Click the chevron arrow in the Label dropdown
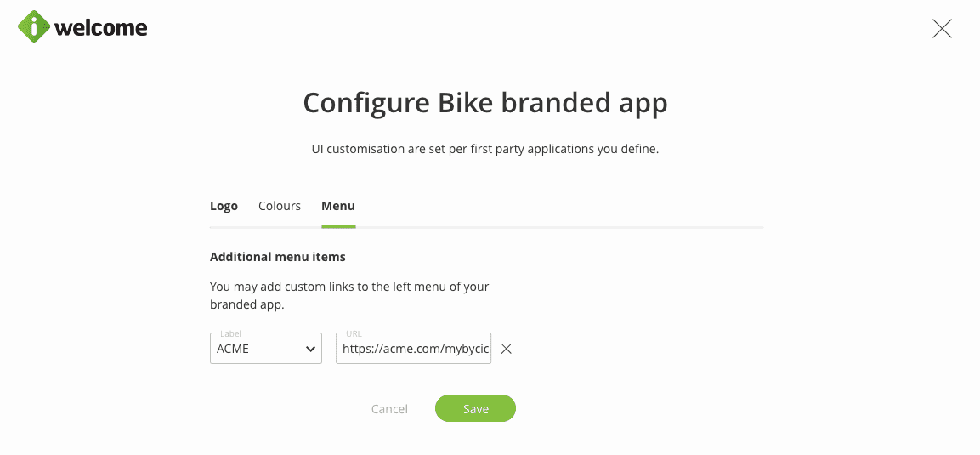The width and height of the screenshot is (980, 455). click(309, 349)
